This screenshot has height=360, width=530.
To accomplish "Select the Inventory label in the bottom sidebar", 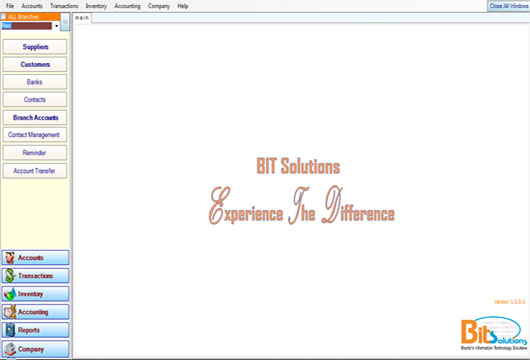I will point(30,294).
